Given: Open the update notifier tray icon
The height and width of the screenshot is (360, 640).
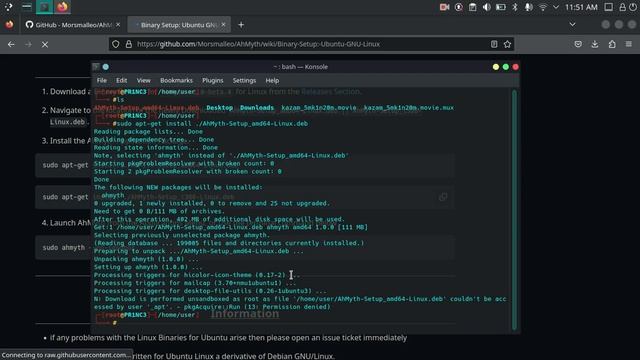Looking at the screenshot, I should tap(459, 7).
